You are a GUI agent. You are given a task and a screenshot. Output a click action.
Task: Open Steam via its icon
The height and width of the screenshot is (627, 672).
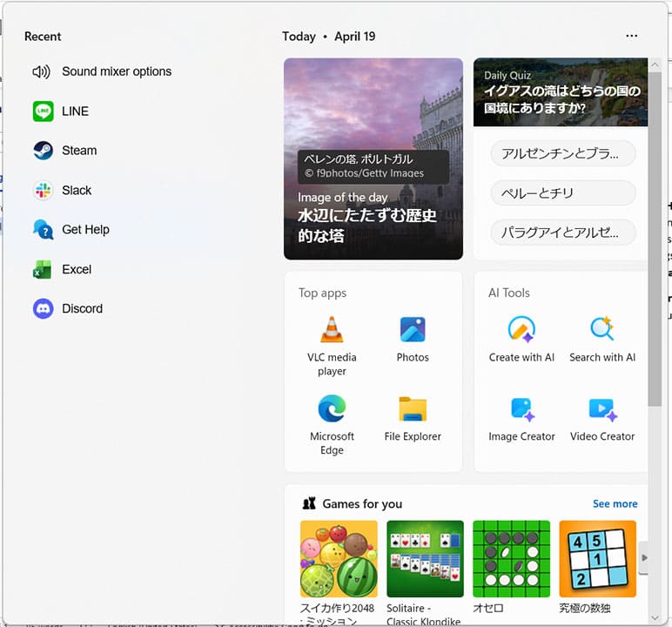44,151
